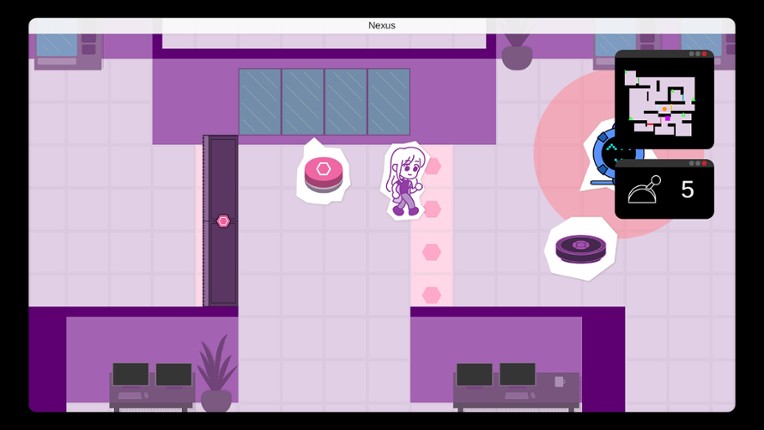Select the purple-haired girl character

point(406,180)
